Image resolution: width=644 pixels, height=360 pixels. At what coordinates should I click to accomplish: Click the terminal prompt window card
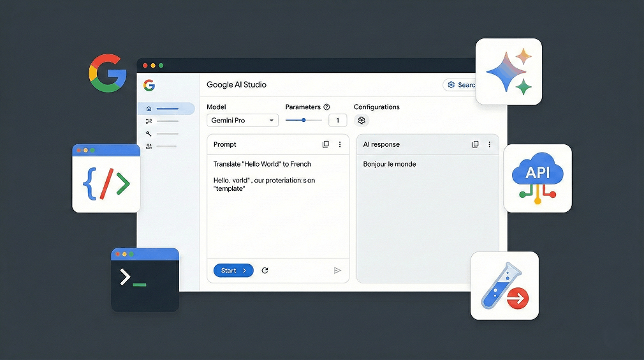(145, 280)
